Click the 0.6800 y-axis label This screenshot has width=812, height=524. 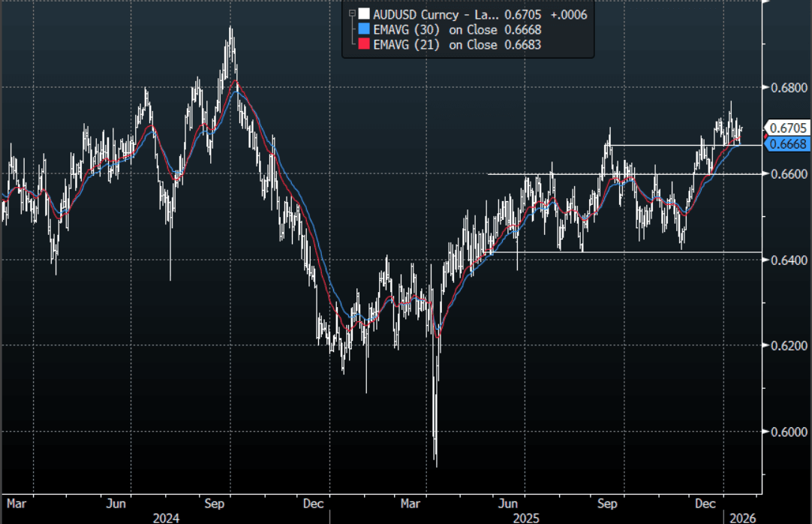click(789, 88)
